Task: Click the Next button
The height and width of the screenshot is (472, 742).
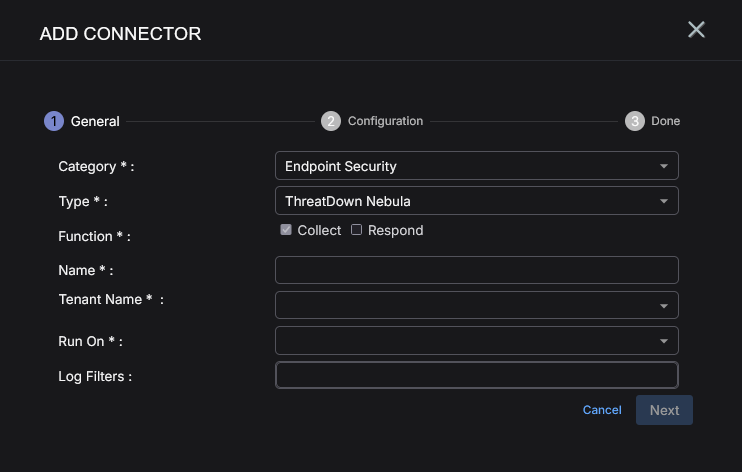Action: pos(664,410)
